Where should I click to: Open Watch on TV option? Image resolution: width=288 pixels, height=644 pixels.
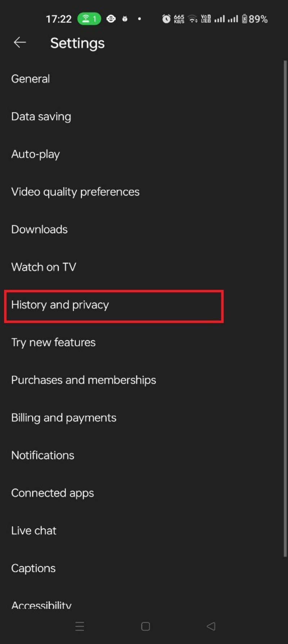point(44,267)
